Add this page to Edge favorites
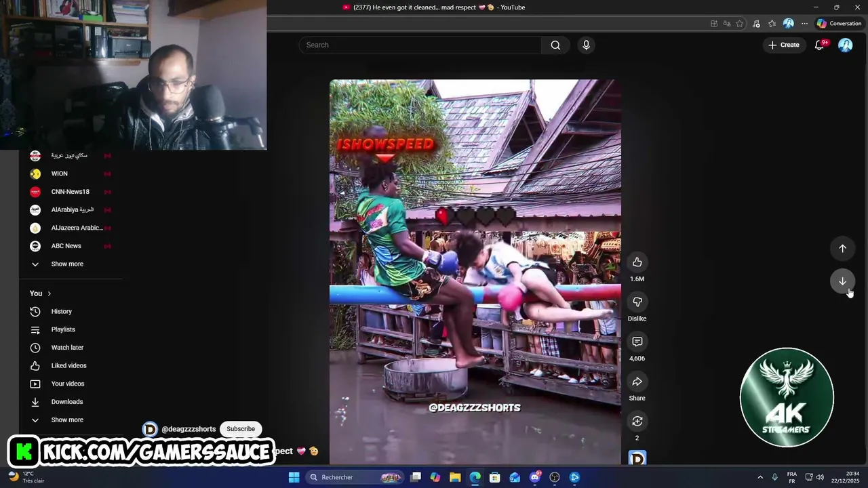The width and height of the screenshot is (868, 488). [x=740, y=23]
